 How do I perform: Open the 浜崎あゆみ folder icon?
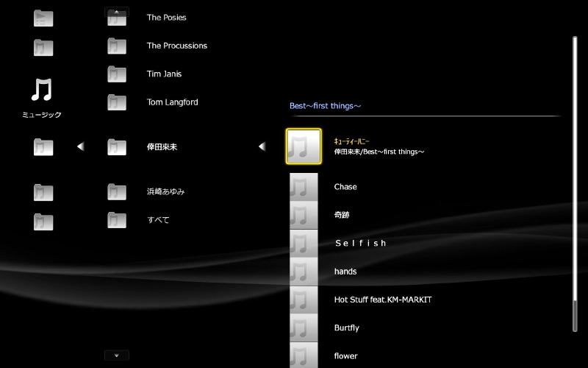point(117,191)
